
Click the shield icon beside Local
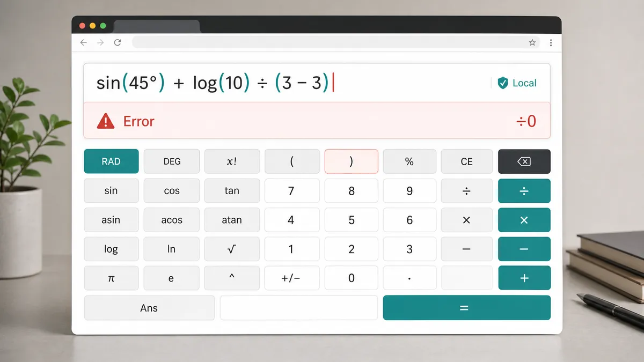[503, 83]
